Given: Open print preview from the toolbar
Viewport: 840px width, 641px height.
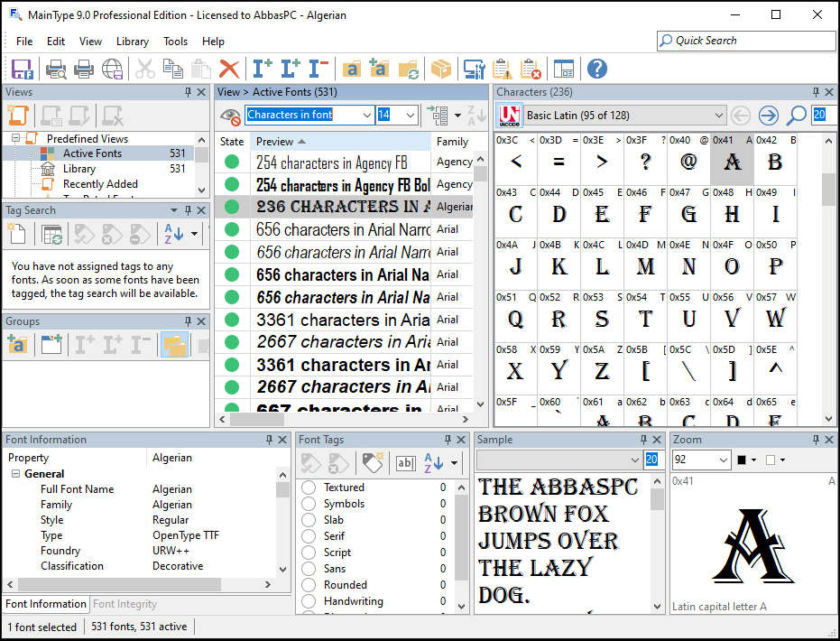Looking at the screenshot, I should point(56,70).
